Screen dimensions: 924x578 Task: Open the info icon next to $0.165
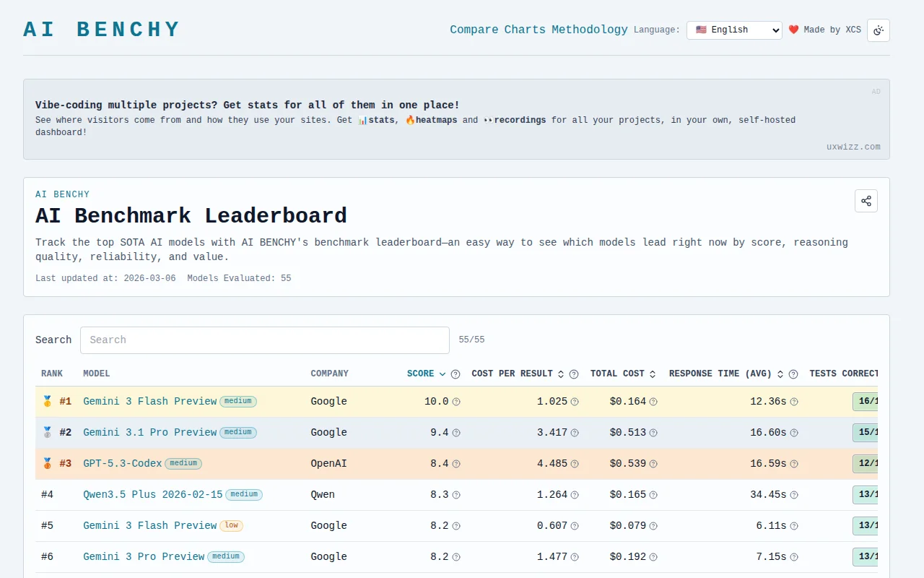[653, 495]
